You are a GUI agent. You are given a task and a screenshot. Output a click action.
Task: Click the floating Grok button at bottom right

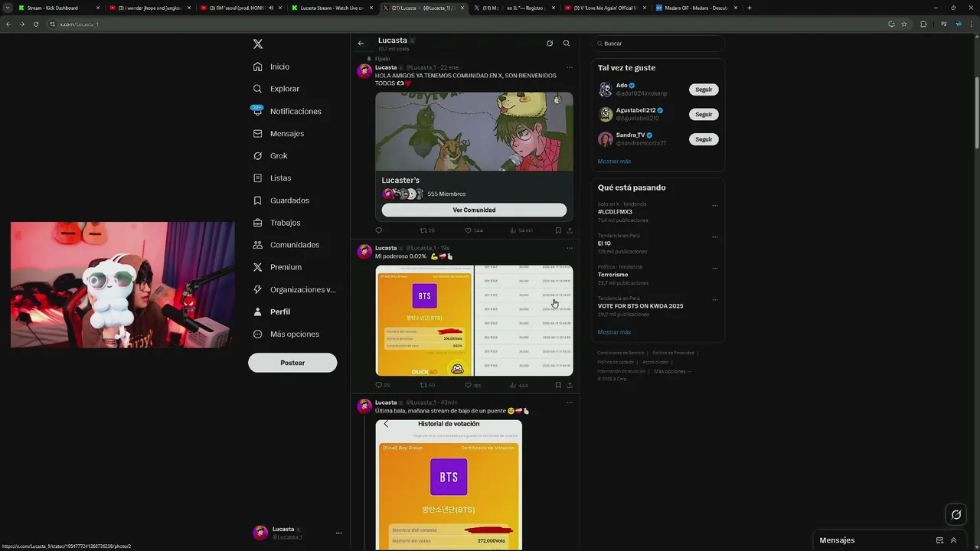point(955,514)
